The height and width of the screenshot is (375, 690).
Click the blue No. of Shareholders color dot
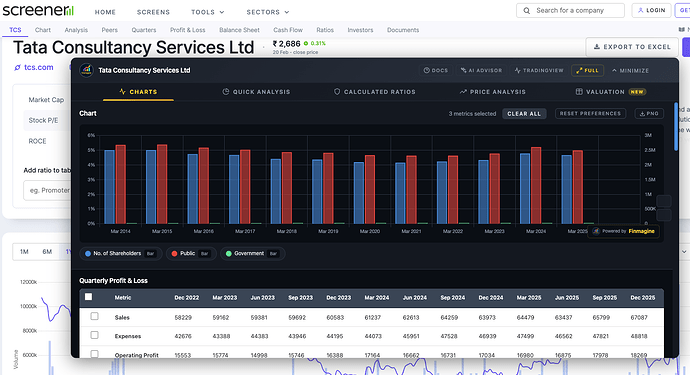click(88, 254)
